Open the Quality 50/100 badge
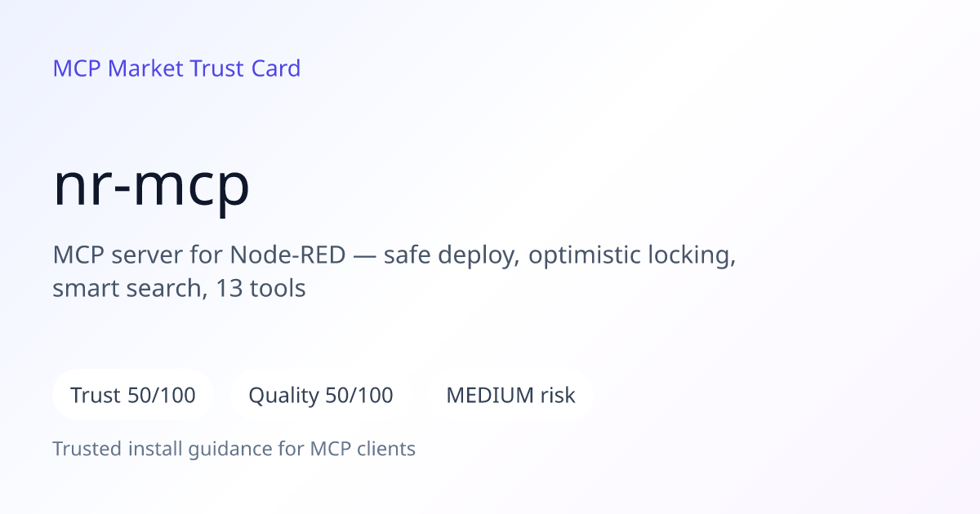 [x=321, y=395]
